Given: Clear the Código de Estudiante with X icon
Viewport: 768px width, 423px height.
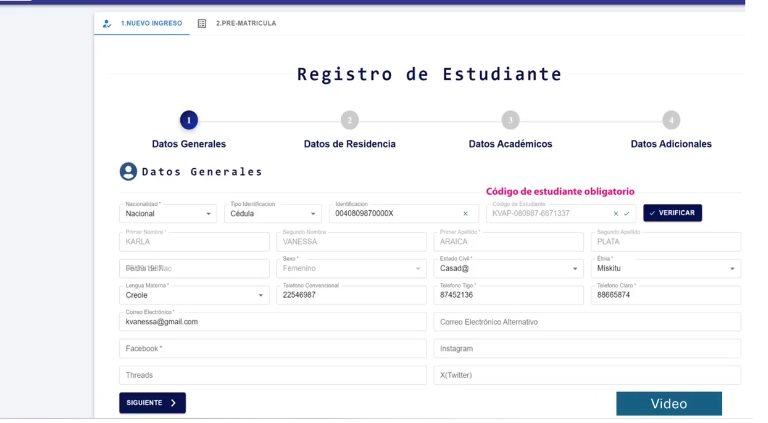Looking at the screenshot, I should (x=616, y=213).
